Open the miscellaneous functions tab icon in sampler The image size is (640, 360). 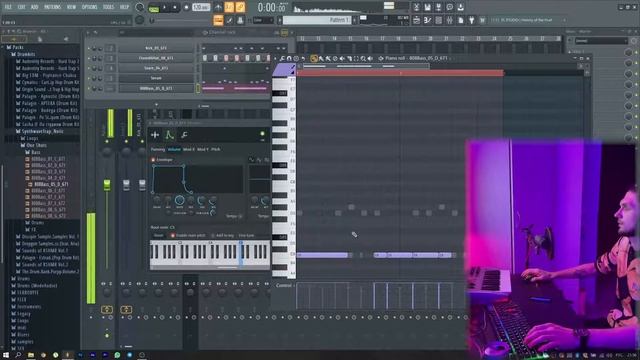(184, 135)
